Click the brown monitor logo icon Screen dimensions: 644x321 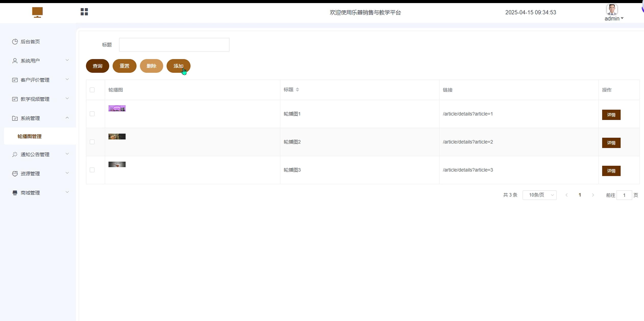pyautogui.click(x=37, y=12)
